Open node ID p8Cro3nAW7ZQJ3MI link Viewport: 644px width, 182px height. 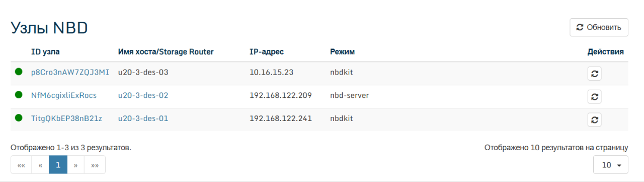[70, 72]
